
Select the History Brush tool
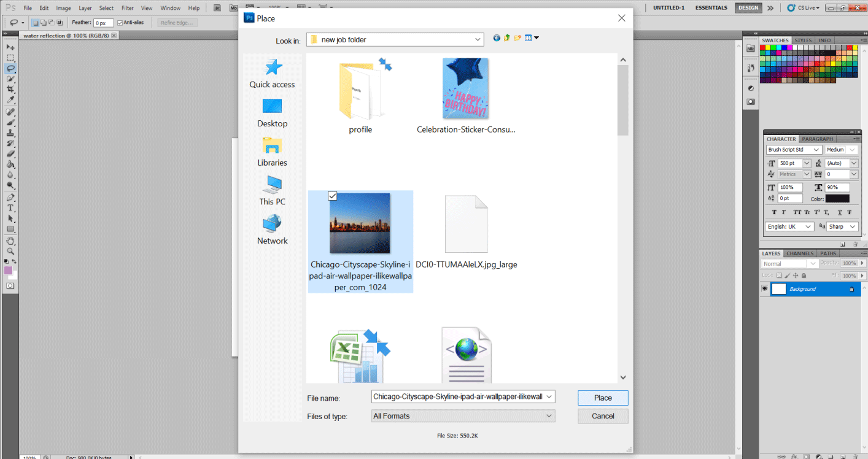coord(10,144)
